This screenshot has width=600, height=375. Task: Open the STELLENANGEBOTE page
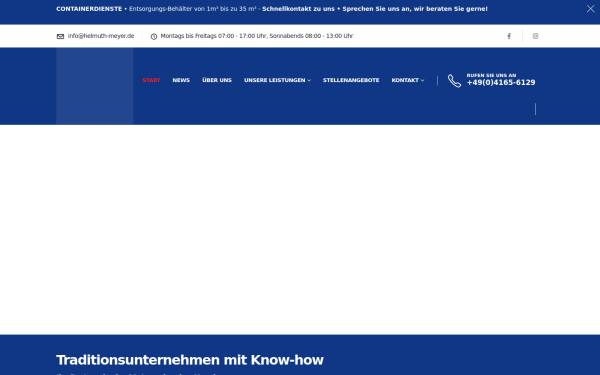(351, 80)
